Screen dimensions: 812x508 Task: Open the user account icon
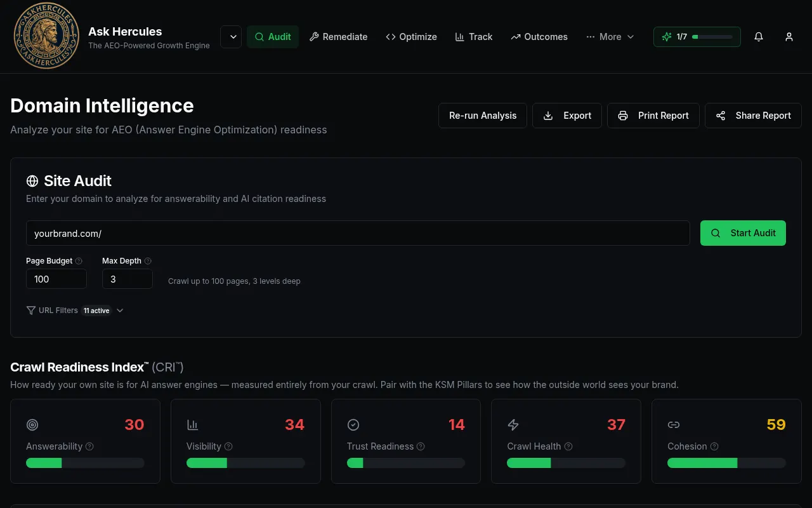coord(789,37)
